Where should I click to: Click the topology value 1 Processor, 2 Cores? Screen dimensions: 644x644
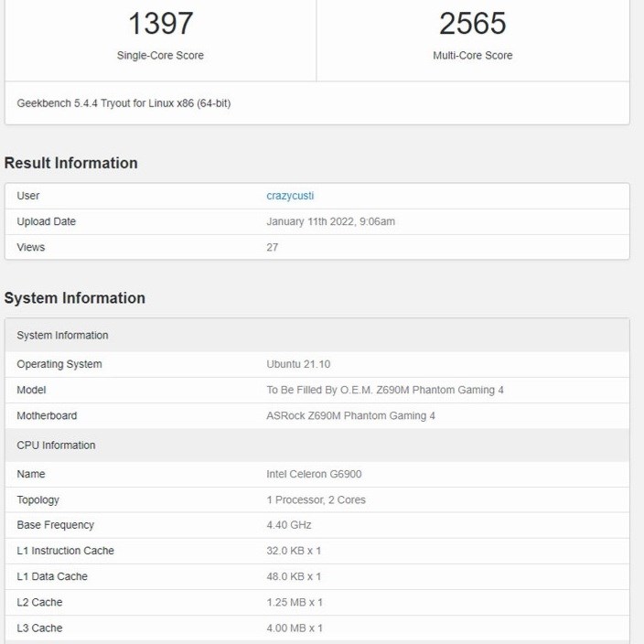[x=316, y=499]
